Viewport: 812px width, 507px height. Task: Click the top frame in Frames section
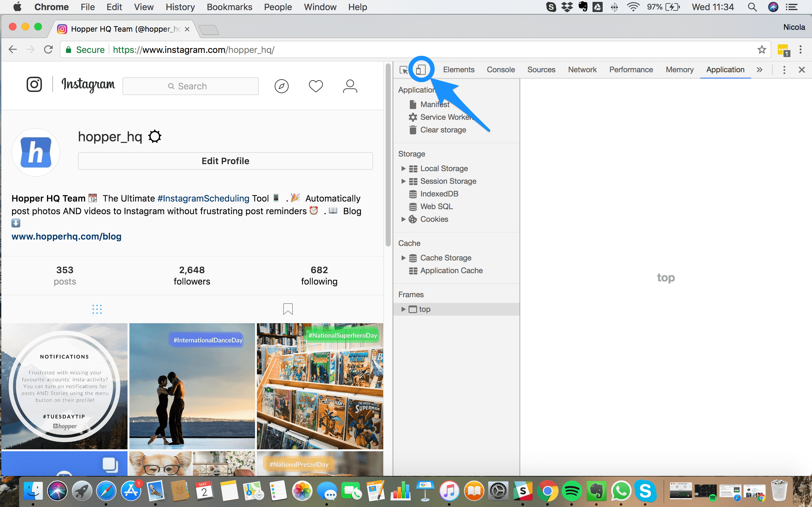click(424, 309)
